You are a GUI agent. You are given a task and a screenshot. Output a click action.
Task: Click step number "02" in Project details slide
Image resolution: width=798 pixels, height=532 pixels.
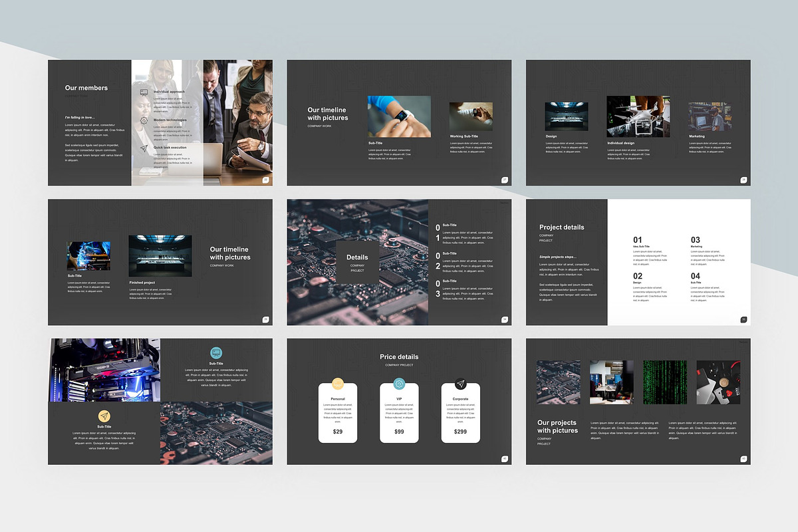(x=638, y=276)
